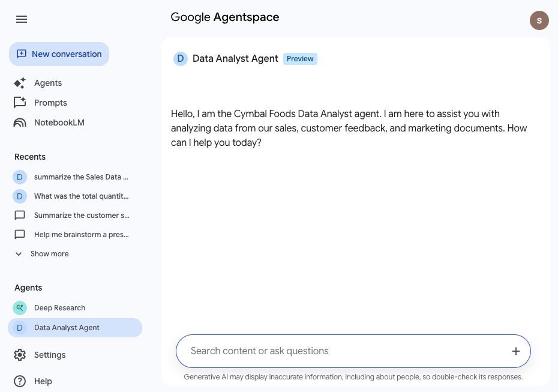
Task: Open user account avatar 'S'
Action: tap(539, 20)
